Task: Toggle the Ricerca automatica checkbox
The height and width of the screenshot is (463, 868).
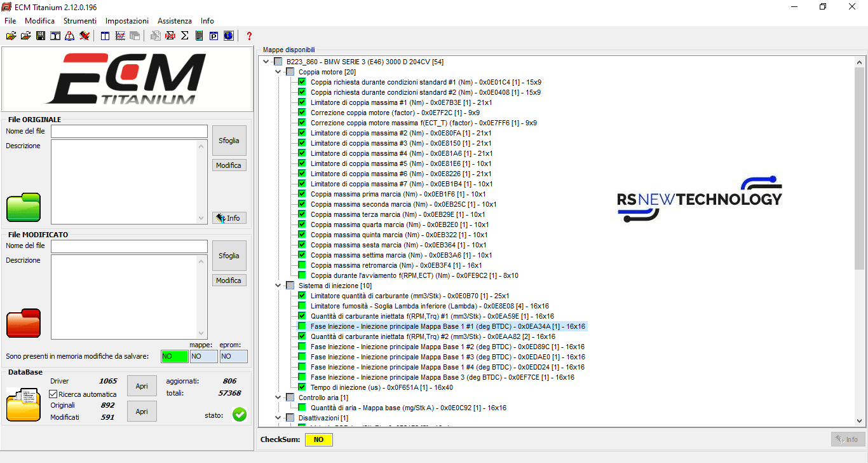Action: point(53,394)
